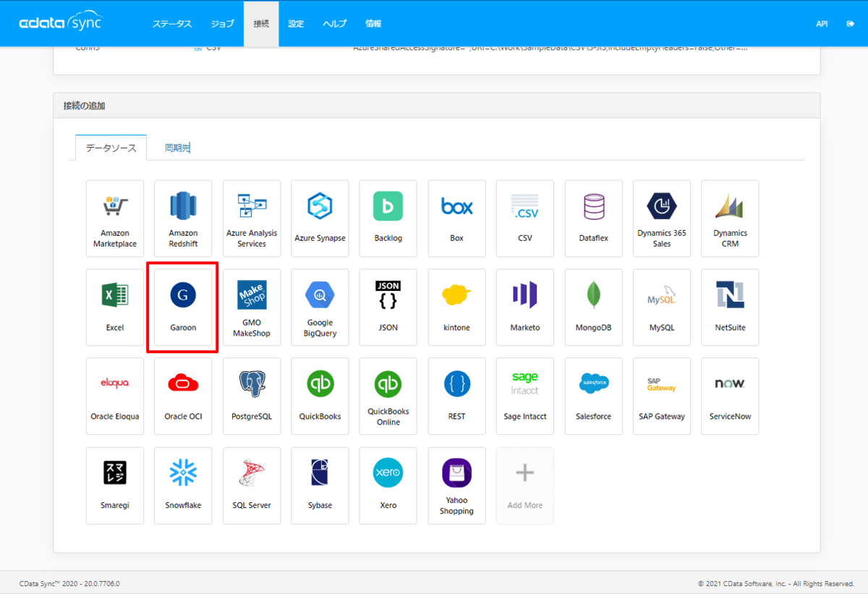Click the Add More plus tile
This screenshot has width=868, height=594.
[x=525, y=485]
